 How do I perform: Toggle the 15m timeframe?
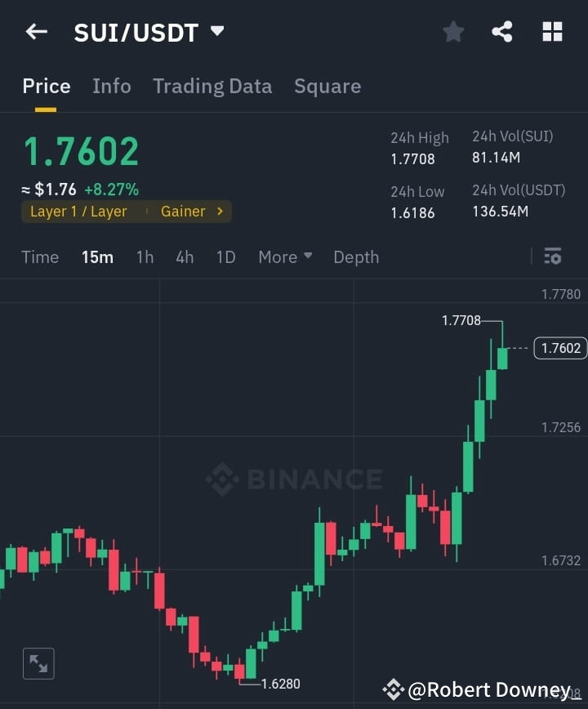tap(97, 256)
